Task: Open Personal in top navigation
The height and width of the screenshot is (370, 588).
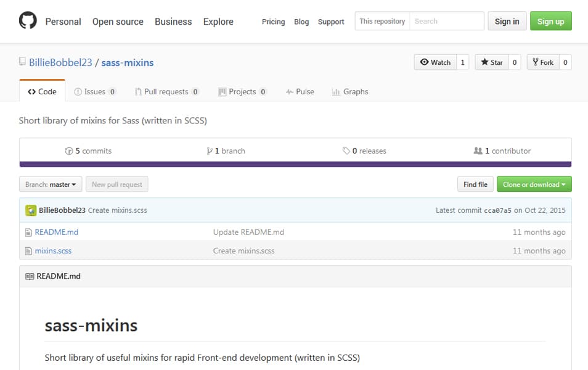Action: [63, 22]
